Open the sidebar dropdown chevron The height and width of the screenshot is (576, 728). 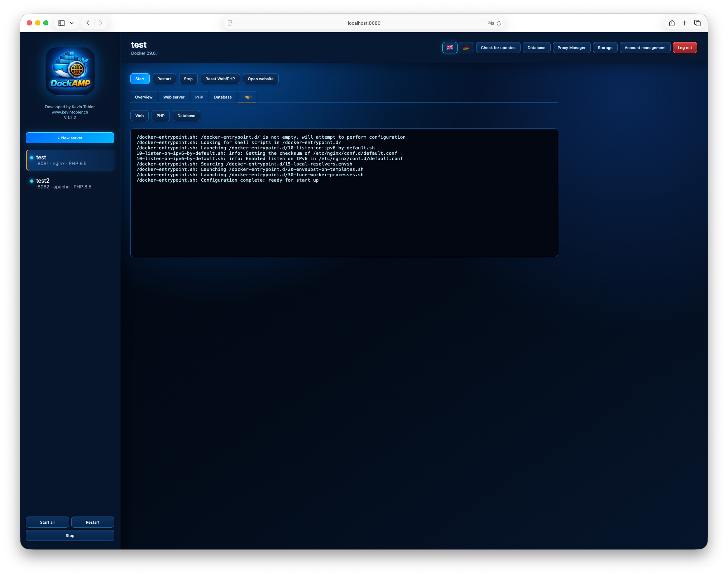click(72, 23)
